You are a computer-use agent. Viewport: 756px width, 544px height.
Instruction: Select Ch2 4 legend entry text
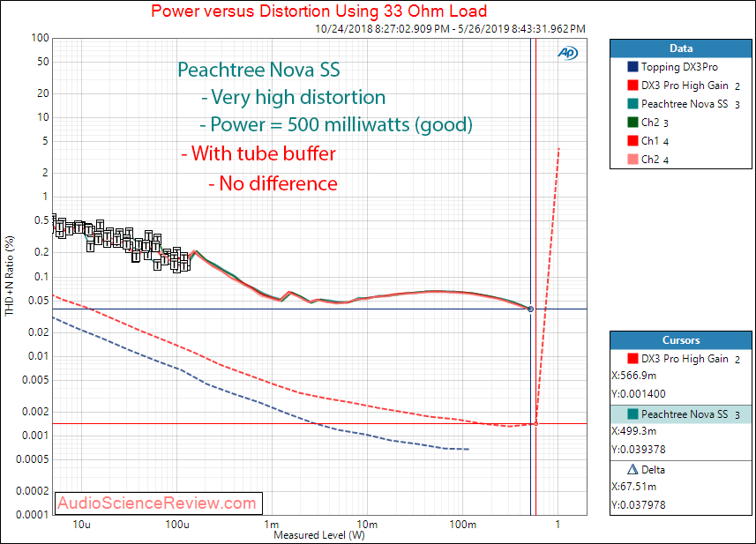pos(655,160)
